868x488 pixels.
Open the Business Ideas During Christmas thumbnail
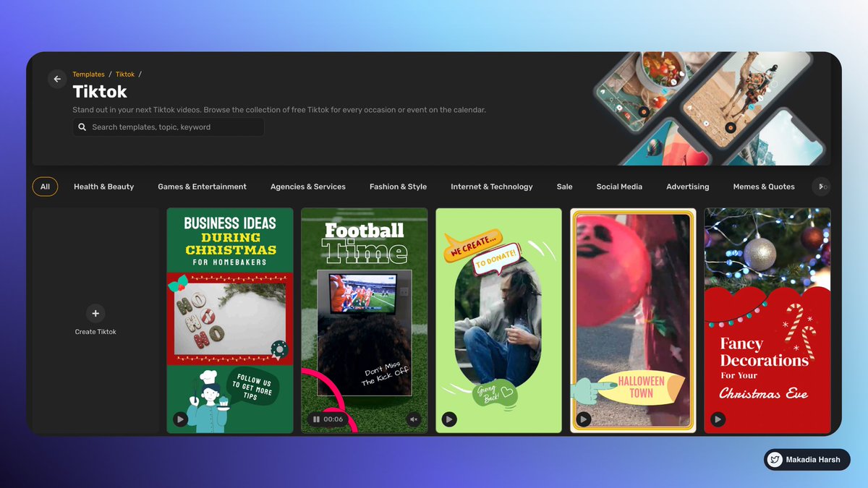pyautogui.click(x=230, y=320)
